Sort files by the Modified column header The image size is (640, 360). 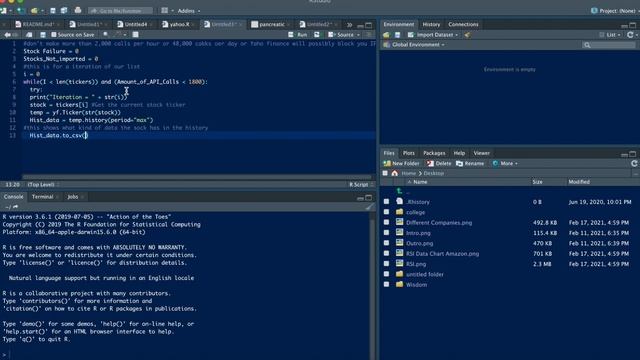579,182
